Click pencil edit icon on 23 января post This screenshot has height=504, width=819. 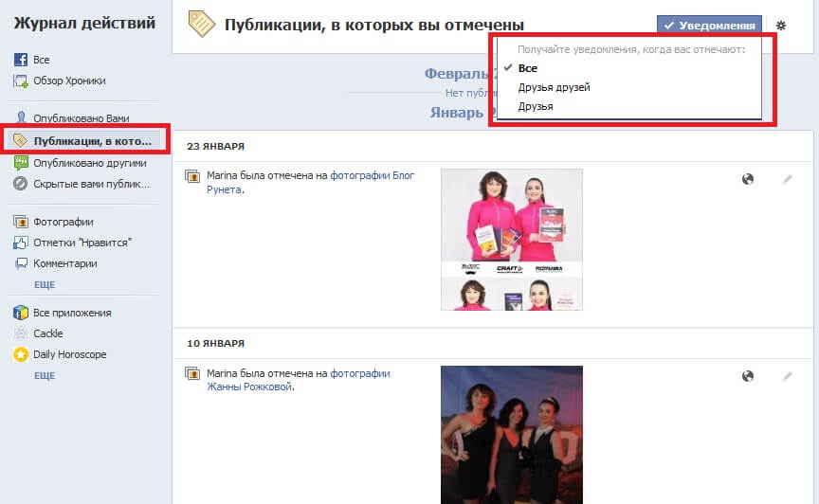787,179
